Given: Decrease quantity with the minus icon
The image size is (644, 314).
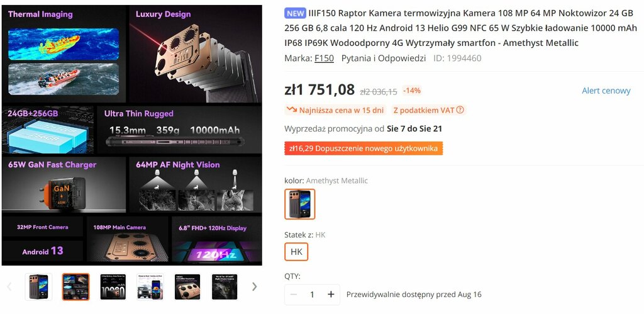Looking at the screenshot, I should [293, 294].
